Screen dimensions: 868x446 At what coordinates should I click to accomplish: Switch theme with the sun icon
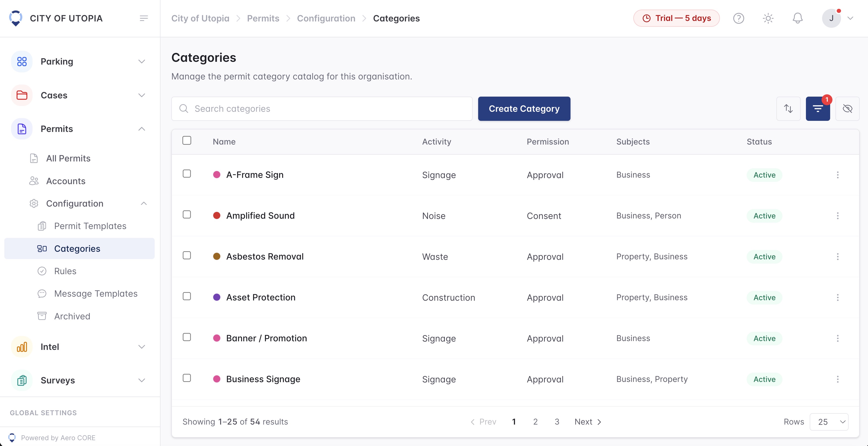pyautogui.click(x=768, y=18)
